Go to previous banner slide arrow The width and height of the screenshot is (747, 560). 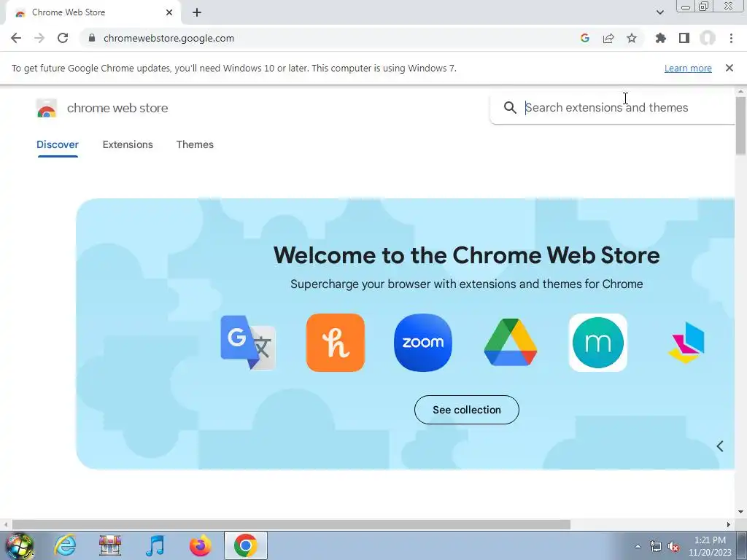720,446
